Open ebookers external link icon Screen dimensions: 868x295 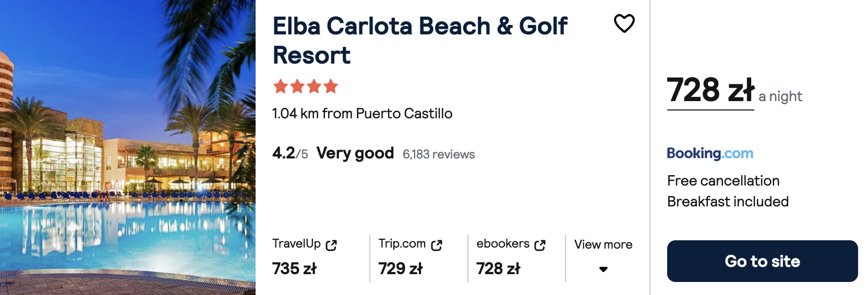pos(540,245)
